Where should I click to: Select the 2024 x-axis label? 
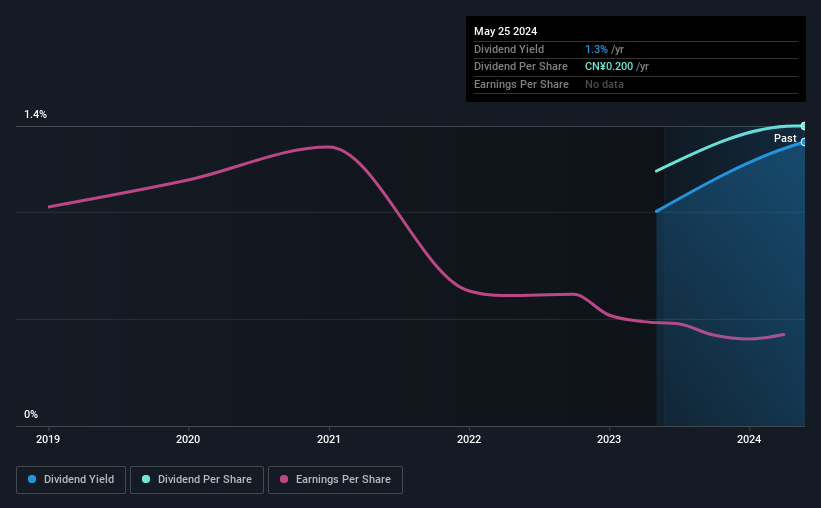coord(749,439)
